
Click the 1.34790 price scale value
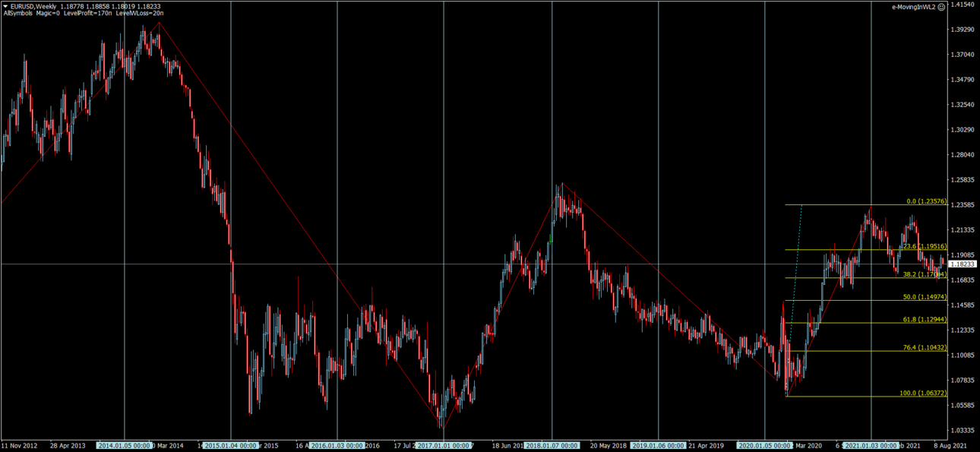coord(963,80)
